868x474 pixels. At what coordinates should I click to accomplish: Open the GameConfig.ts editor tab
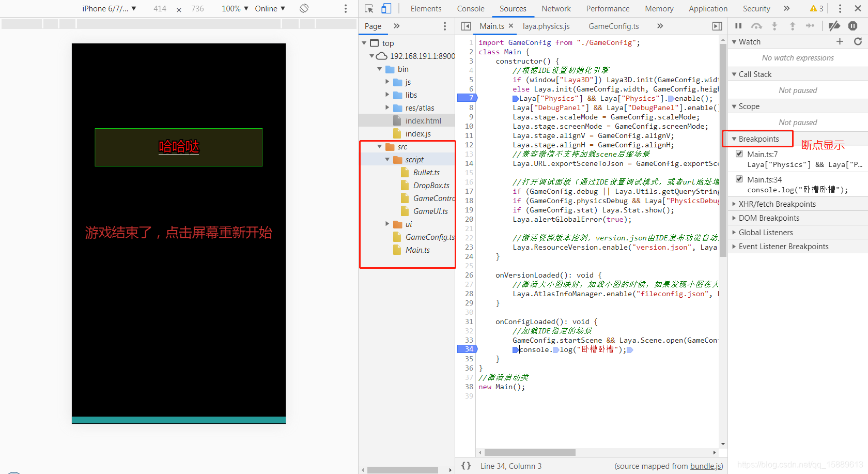pyautogui.click(x=614, y=26)
